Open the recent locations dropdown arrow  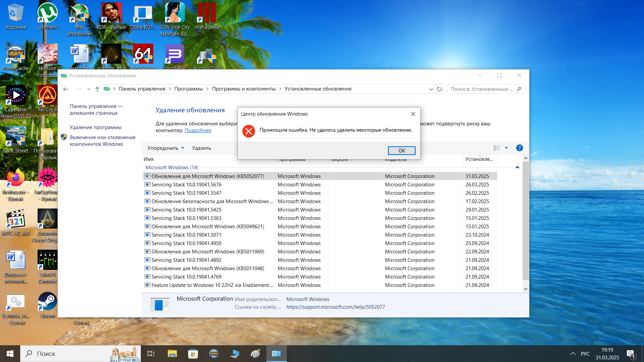point(89,89)
